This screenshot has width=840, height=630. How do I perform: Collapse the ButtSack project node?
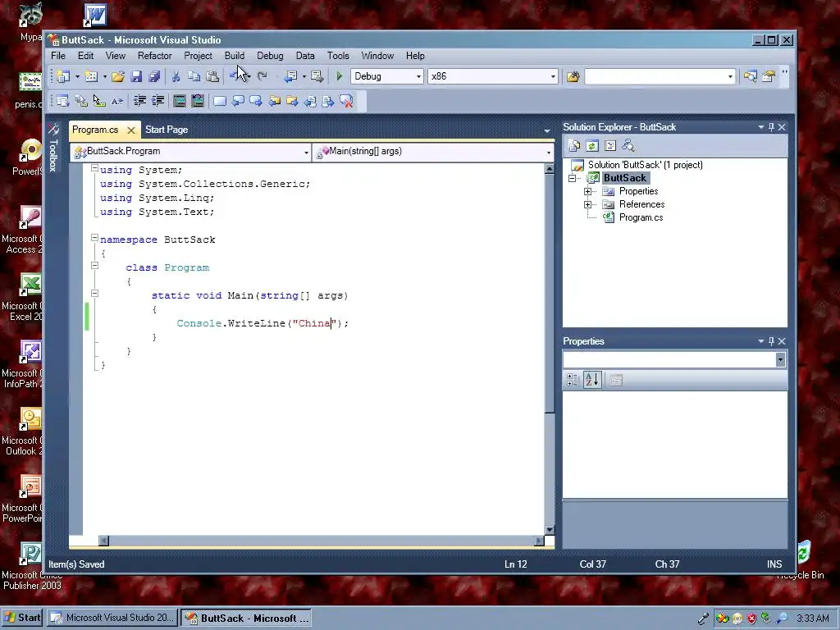(x=572, y=178)
